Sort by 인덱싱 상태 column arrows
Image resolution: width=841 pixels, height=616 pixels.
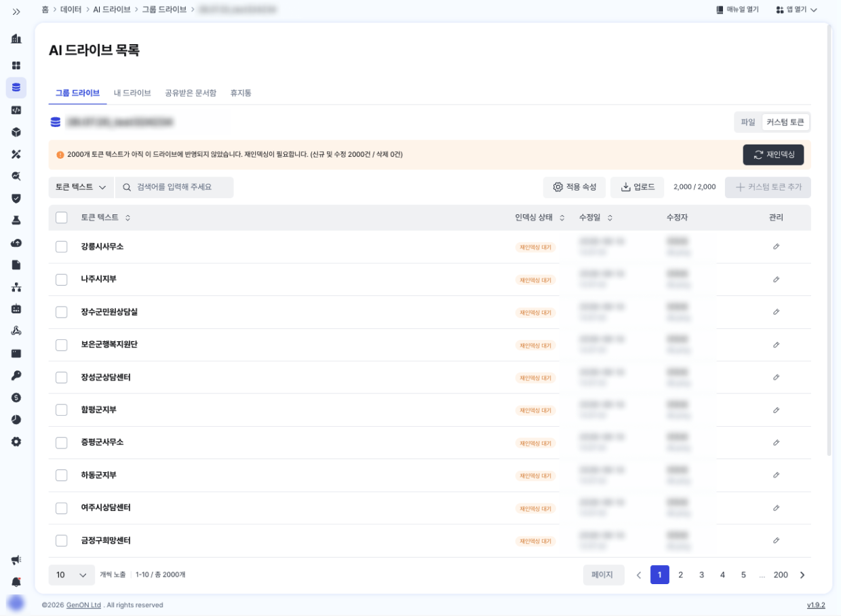tap(562, 218)
